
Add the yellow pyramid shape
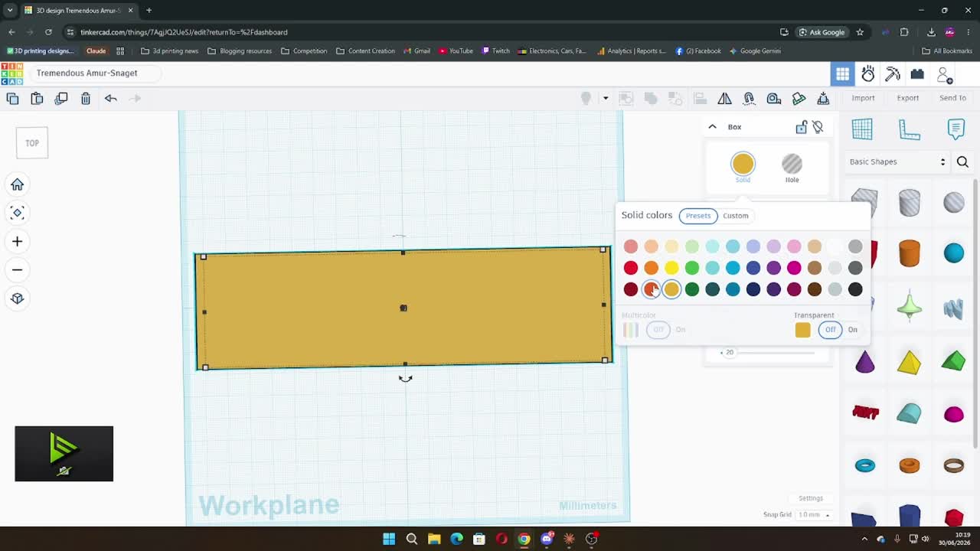coord(909,362)
